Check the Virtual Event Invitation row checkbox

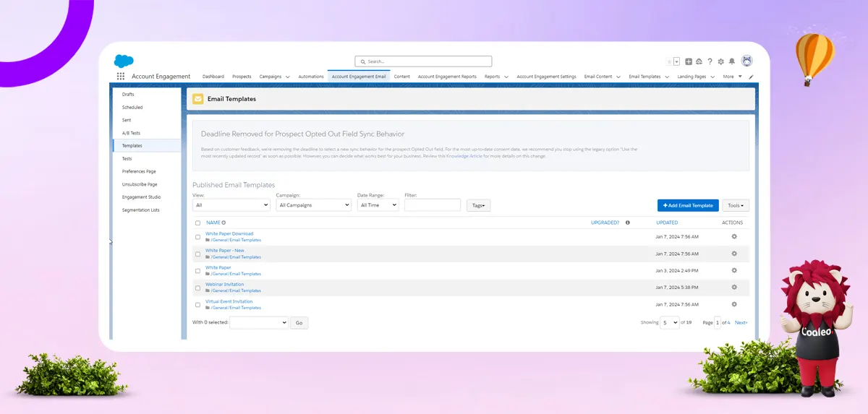197,305
